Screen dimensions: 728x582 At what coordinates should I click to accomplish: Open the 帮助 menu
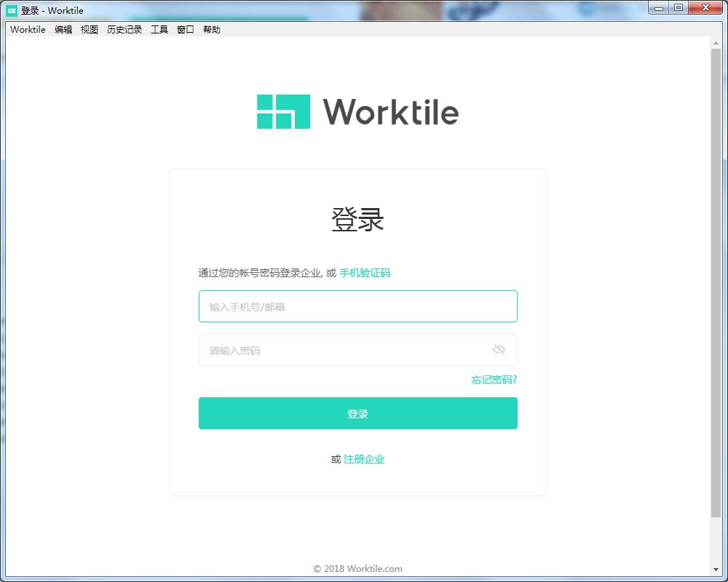click(212, 30)
